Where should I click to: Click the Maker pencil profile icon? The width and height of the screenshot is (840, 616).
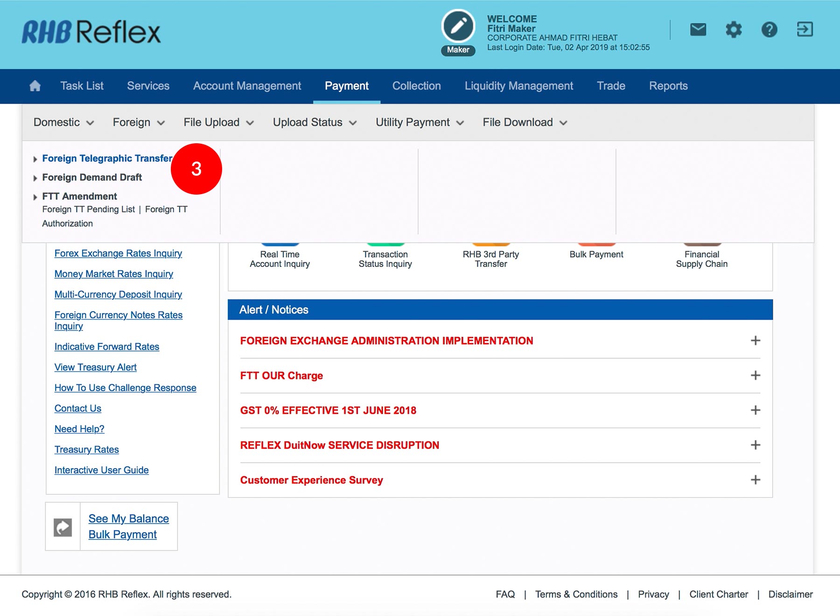point(458,27)
